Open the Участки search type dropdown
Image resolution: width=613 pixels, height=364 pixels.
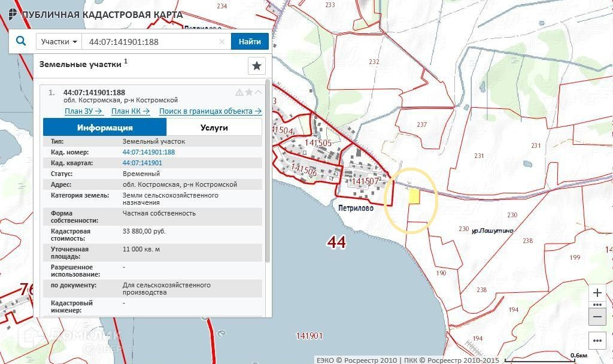[x=59, y=42]
